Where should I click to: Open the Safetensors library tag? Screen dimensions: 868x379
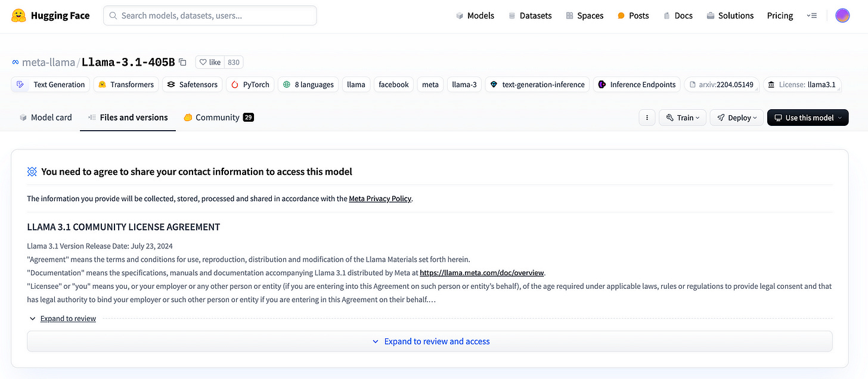click(192, 84)
